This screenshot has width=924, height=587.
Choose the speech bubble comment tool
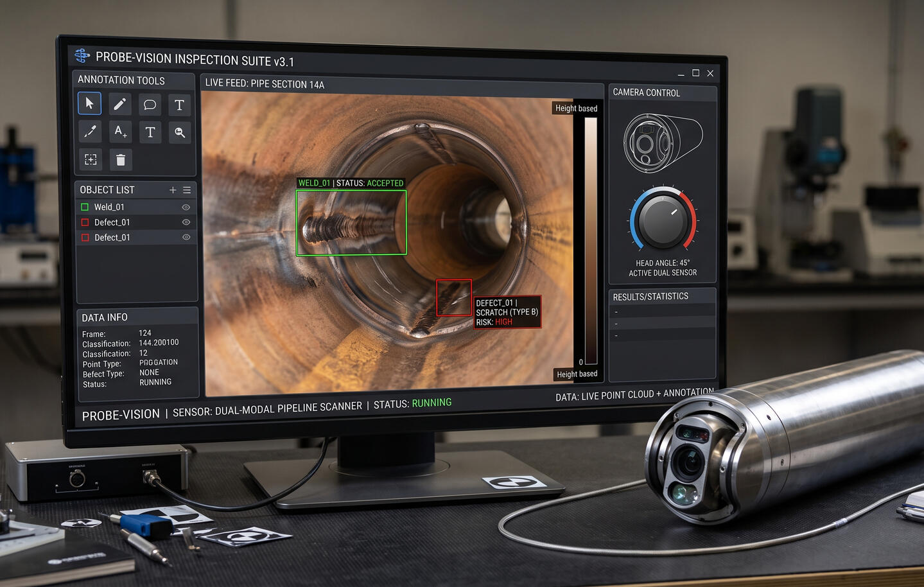(x=150, y=105)
